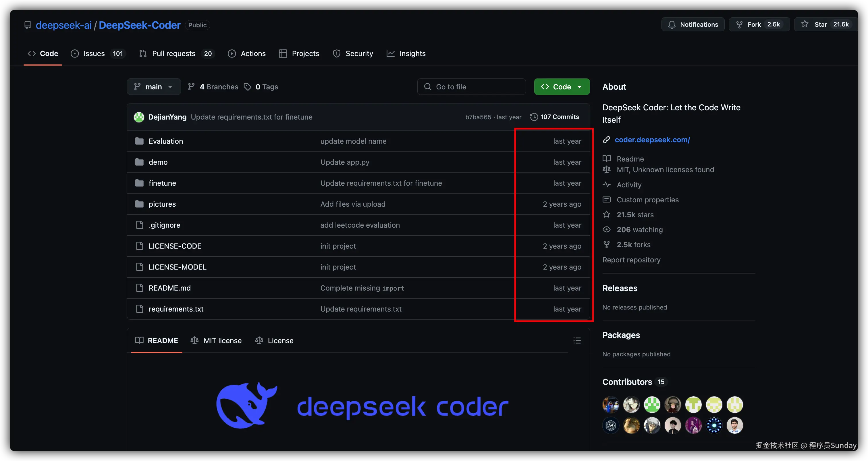View the 21.5k stars list
Screen dimensions: 868x461
635,214
